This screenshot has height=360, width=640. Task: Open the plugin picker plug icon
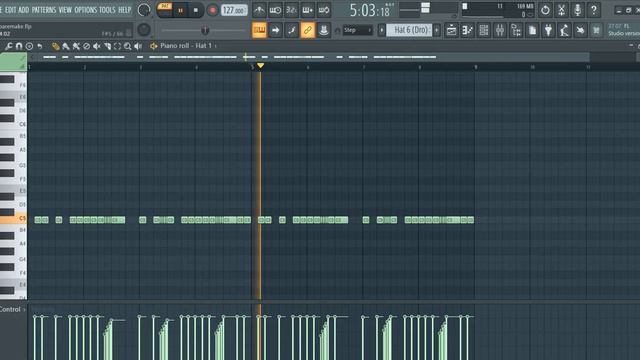548,30
